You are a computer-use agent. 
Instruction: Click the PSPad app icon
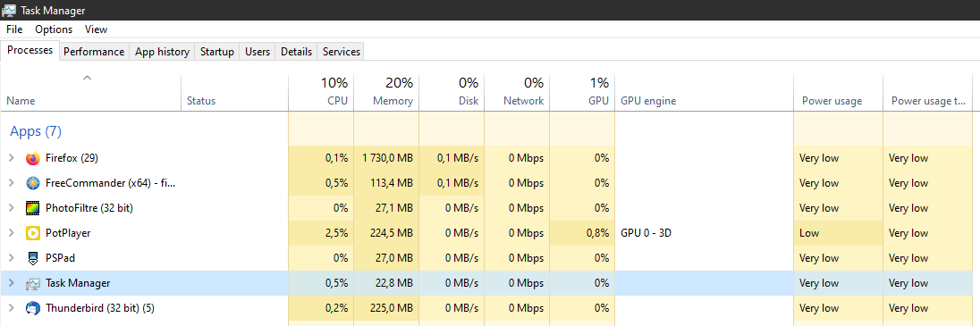[x=33, y=258]
